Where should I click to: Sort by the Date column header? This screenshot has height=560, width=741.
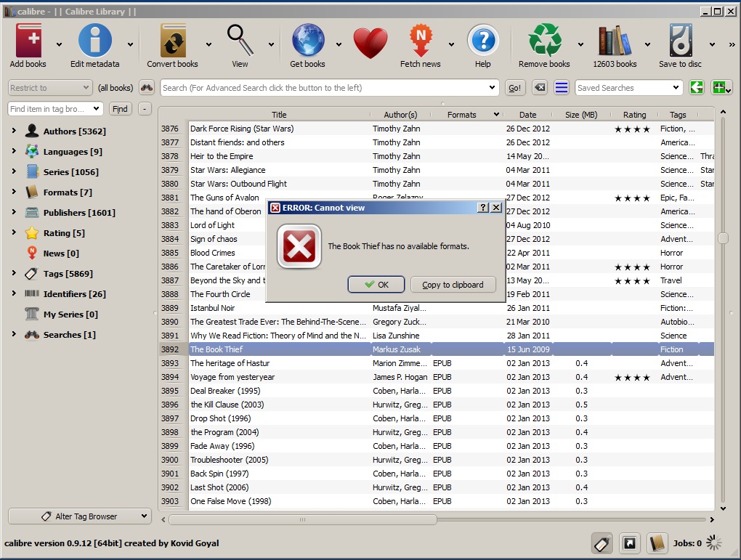(x=527, y=114)
